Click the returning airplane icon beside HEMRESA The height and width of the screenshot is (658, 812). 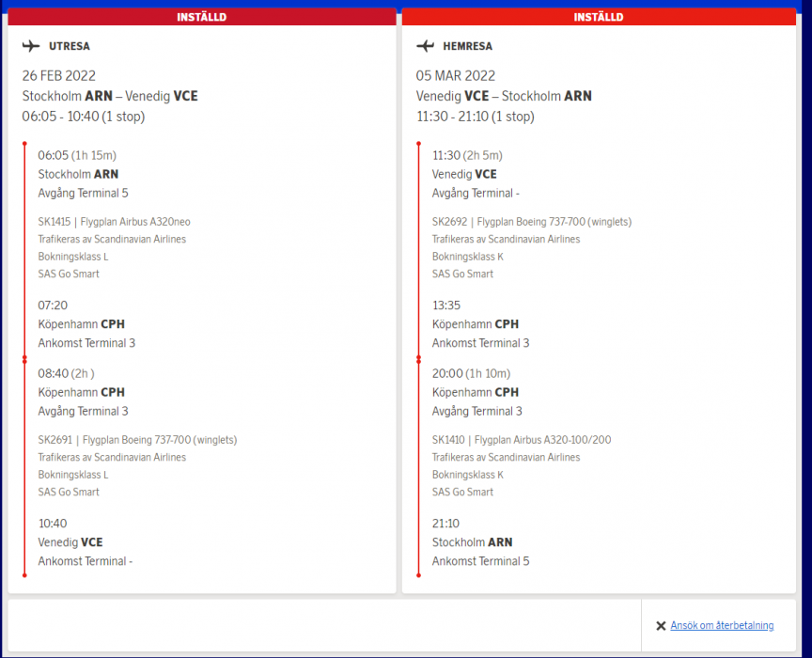click(426, 46)
